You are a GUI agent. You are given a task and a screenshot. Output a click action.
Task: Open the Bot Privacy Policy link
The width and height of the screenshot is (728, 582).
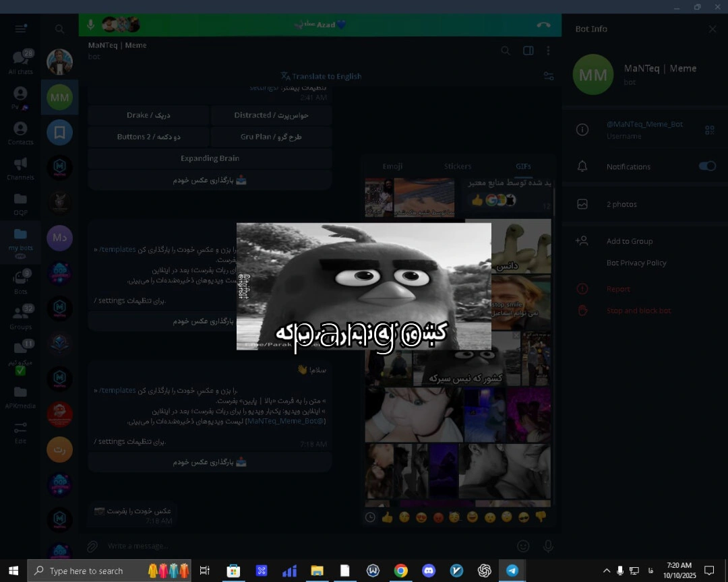(636, 263)
